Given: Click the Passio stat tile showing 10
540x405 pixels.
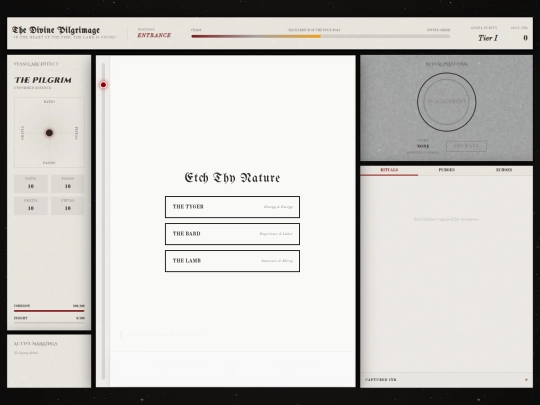Looking at the screenshot, I should pyautogui.click(x=68, y=184).
